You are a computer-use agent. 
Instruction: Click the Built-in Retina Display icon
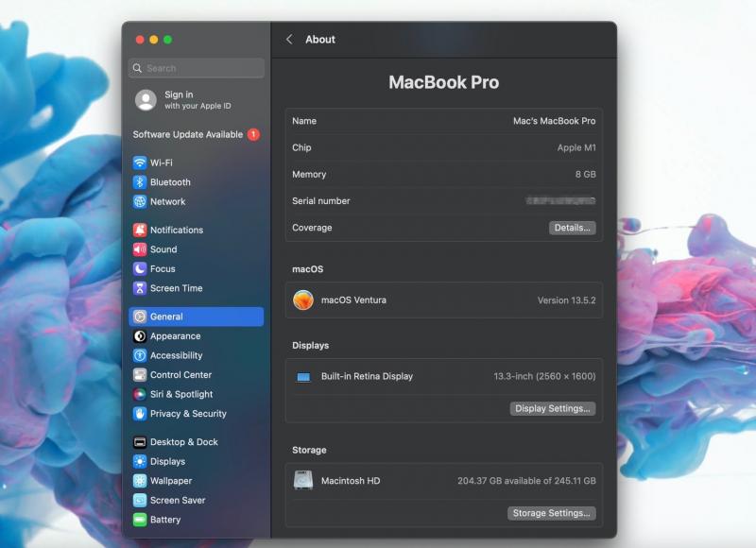pos(303,376)
